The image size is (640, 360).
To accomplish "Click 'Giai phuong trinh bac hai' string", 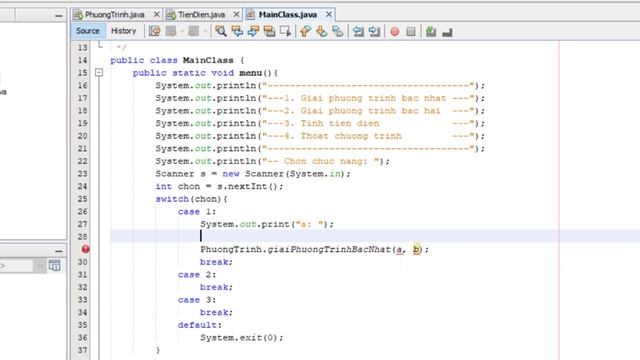I will coord(370,111).
